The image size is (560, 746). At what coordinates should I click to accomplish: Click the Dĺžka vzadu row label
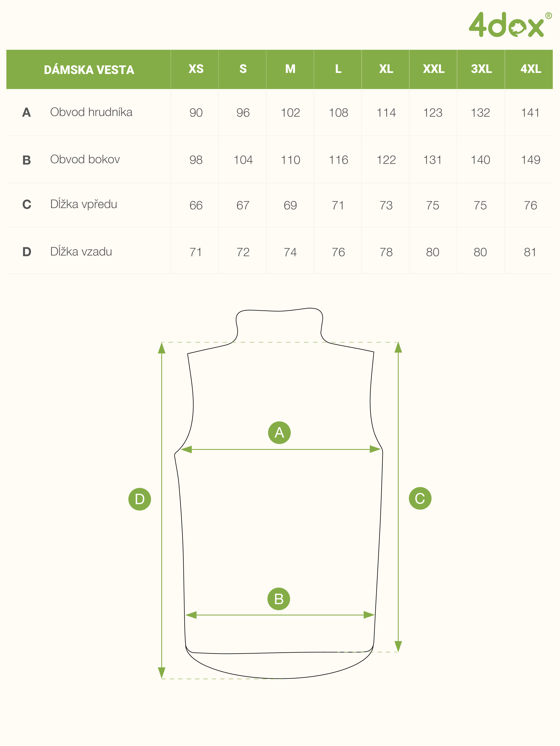tap(81, 252)
